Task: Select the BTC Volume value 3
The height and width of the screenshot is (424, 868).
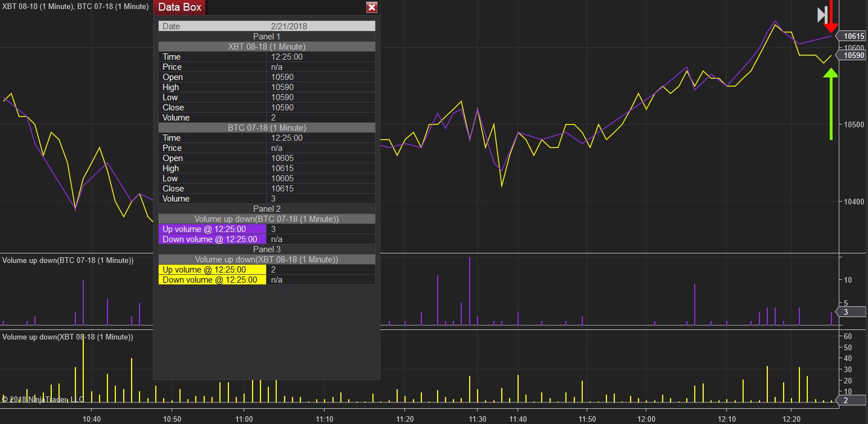Action: (273, 198)
